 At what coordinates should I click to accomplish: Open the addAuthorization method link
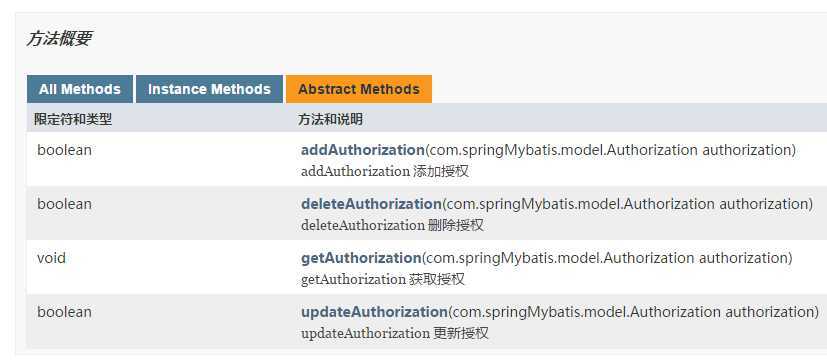pyautogui.click(x=362, y=150)
